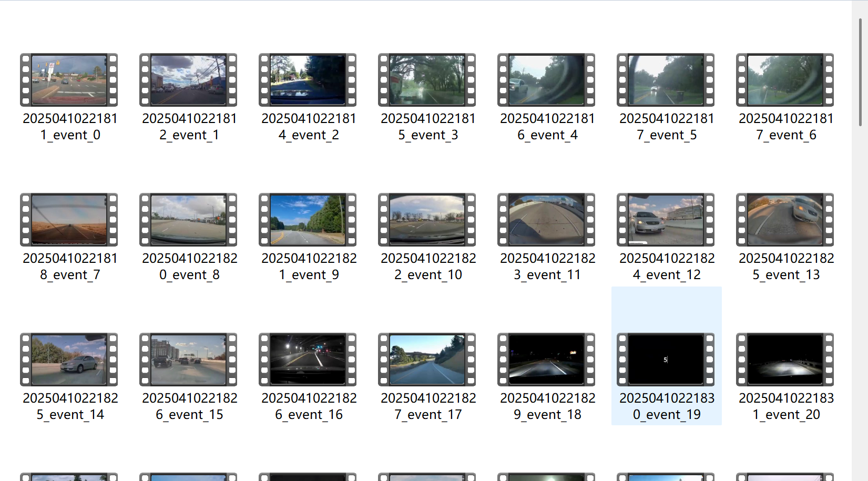
Task: Click file name 20250410221825_event_13
Action: coord(787,267)
